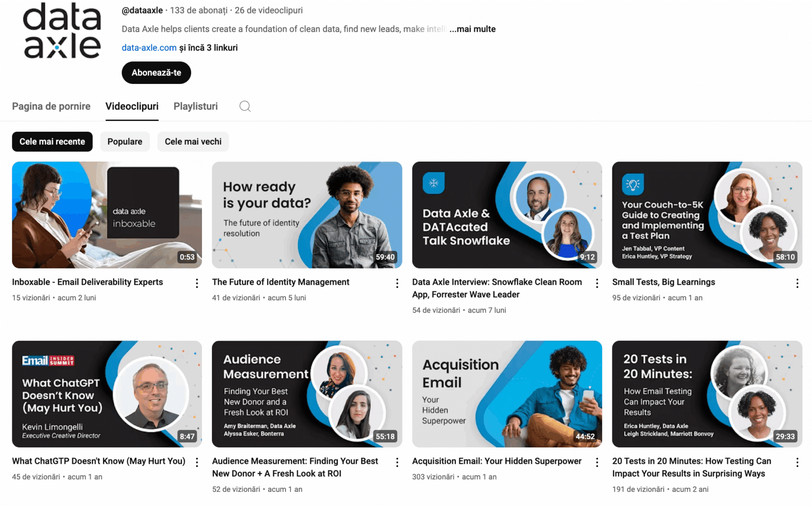
Task: Open options menu for The Future of Identity Management
Action: [x=397, y=283]
